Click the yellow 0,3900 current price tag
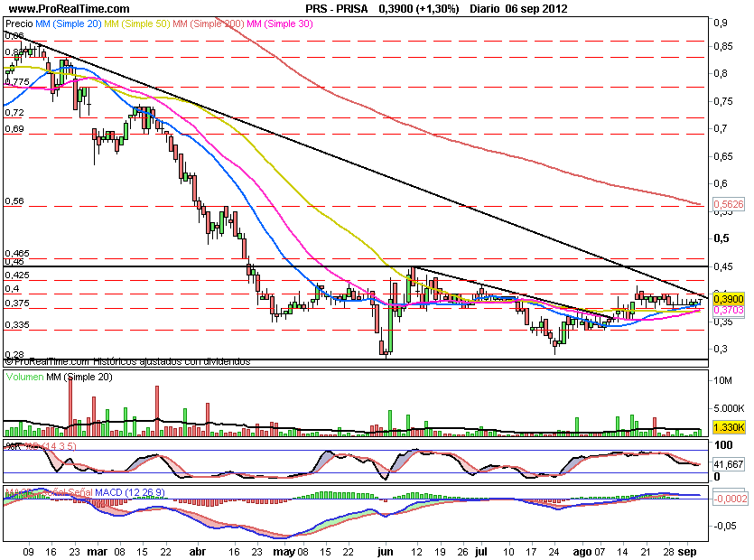Viewport: 754px width, 560px height. (x=728, y=298)
